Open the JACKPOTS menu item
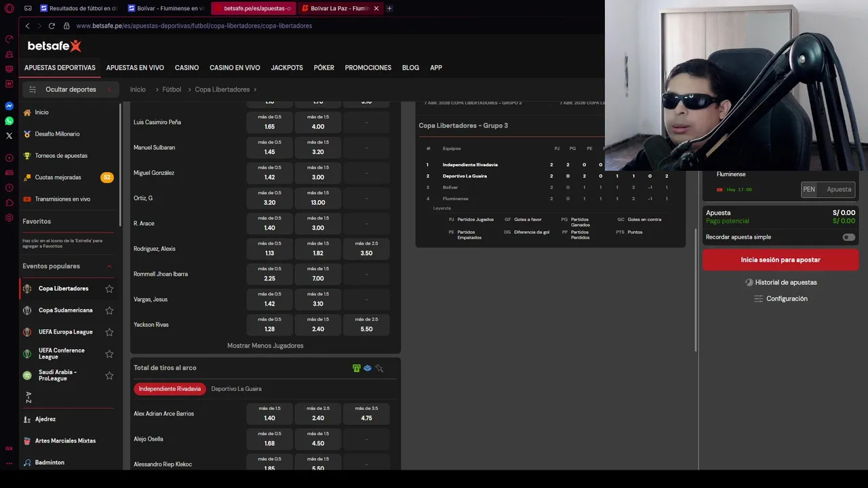868x488 pixels. tap(287, 68)
